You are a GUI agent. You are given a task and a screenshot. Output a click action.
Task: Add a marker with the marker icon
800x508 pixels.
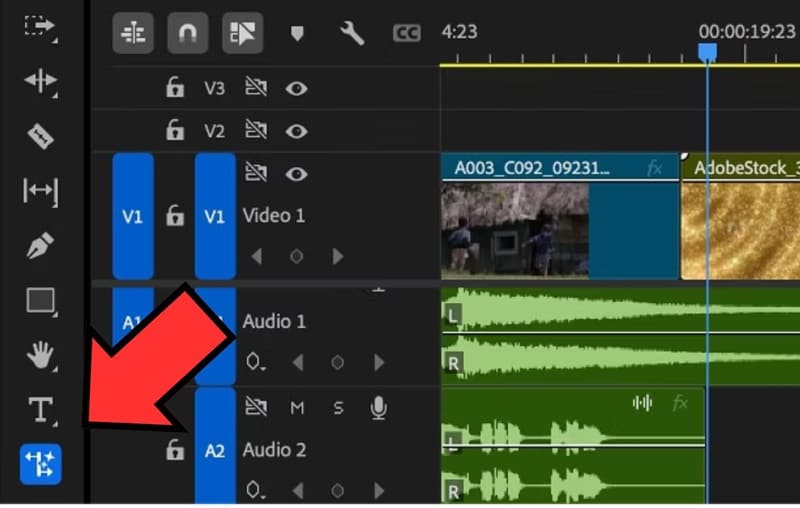297,34
